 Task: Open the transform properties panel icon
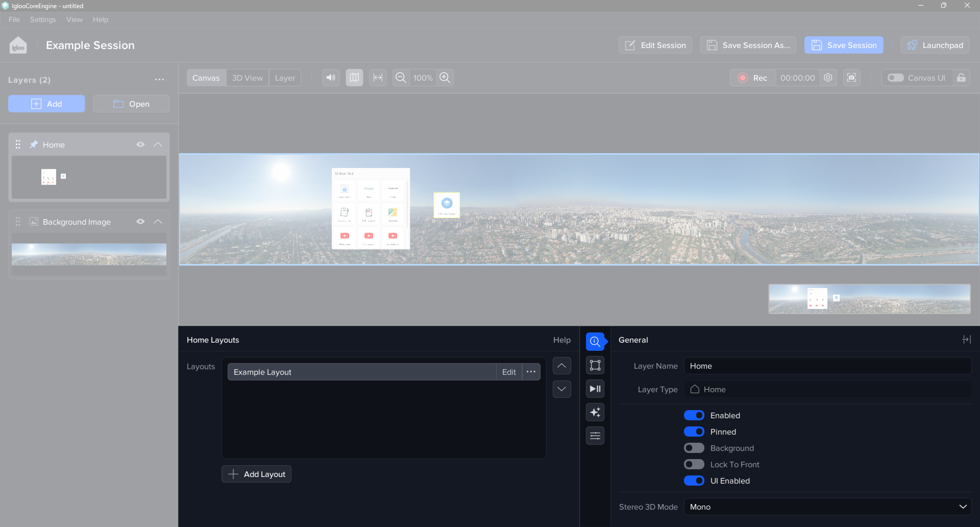[x=595, y=365]
